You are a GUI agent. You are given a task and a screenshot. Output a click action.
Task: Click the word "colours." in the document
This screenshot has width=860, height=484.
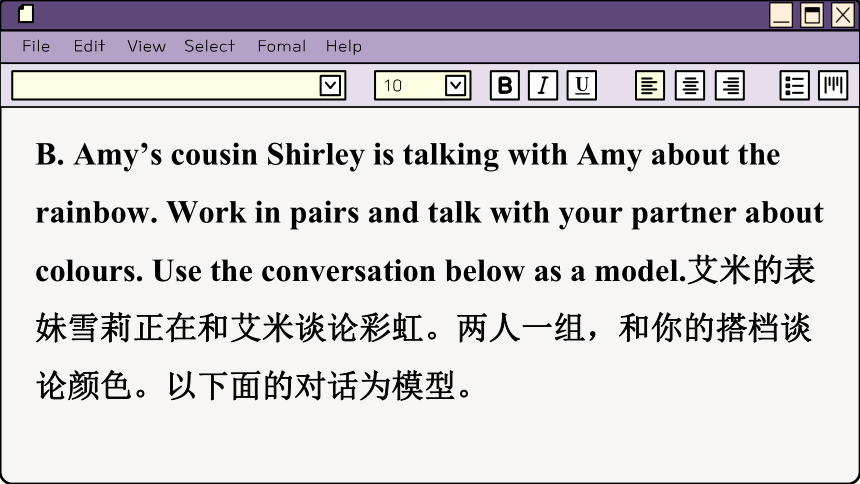click(x=89, y=271)
